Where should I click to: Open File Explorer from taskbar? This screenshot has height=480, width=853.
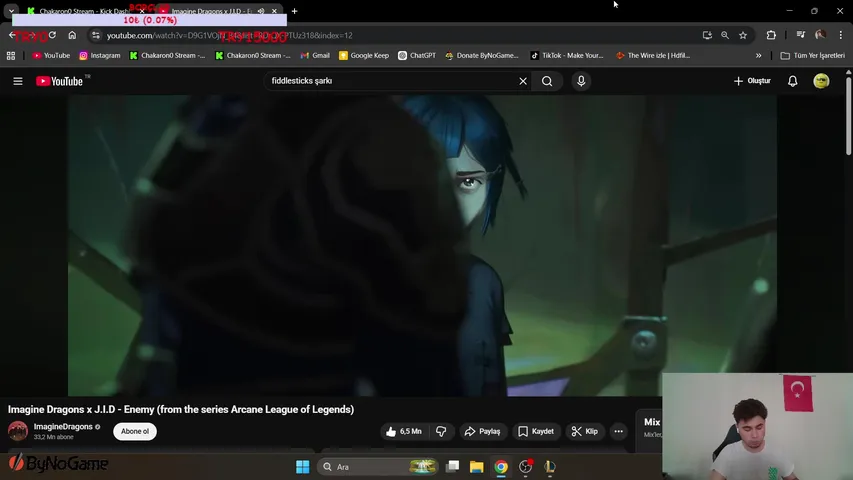pyautogui.click(x=477, y=466)
